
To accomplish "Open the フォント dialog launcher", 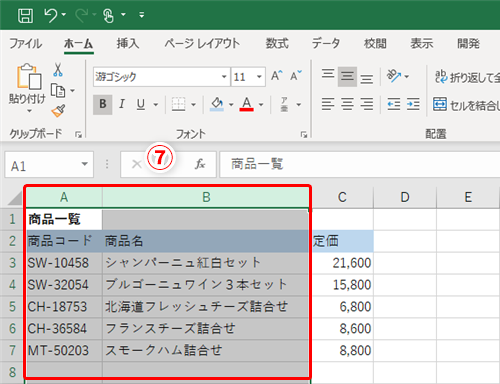I will (304, 134).
